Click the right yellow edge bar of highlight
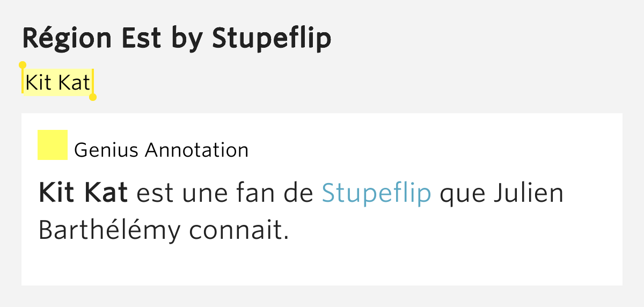Viewport: 644px width, 307px height. 92,84
